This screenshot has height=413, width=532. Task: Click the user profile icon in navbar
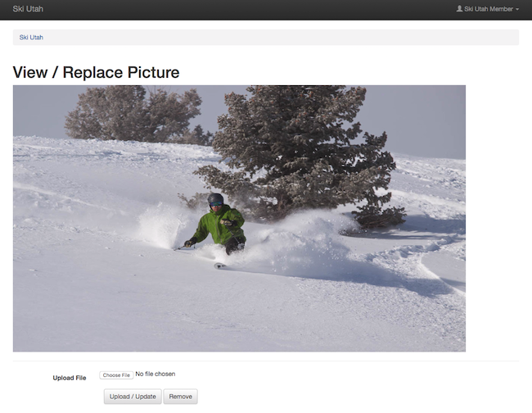pyautogui.click(x=459, y=9)
